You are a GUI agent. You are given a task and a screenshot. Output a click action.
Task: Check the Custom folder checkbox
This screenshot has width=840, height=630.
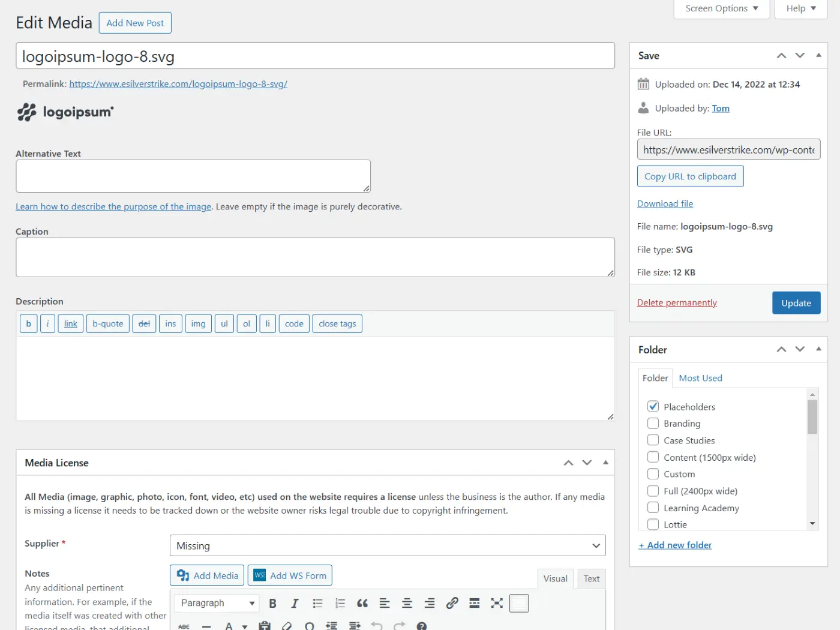tap(653, 473)
